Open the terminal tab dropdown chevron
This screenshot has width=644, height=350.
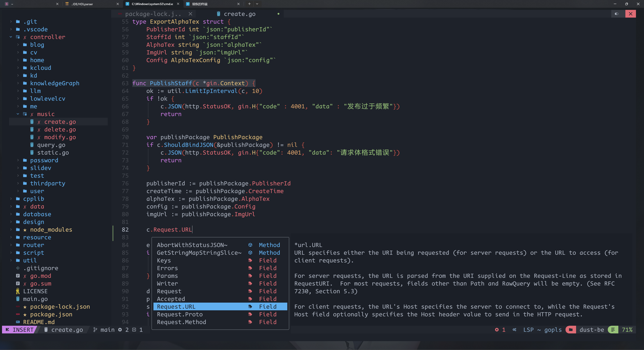tap(257, 4)
